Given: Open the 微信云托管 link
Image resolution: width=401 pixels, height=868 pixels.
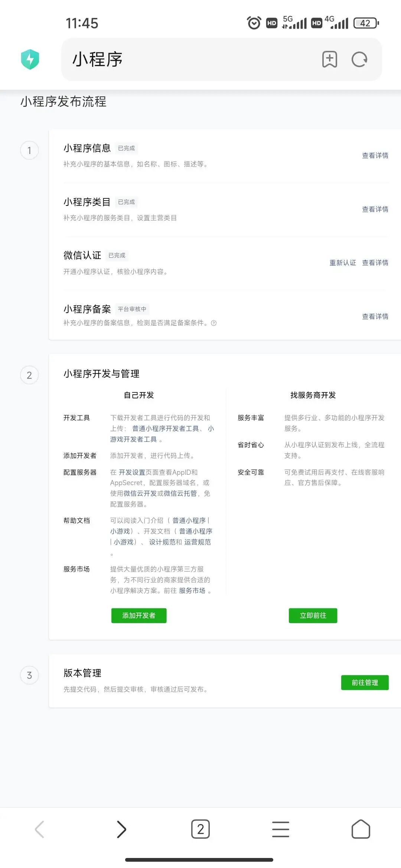Looking at the screenshot, I should (x=180, y=493).
